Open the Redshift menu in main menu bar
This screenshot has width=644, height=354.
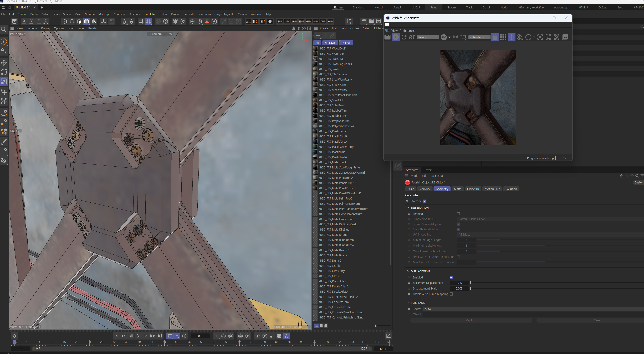coord(188,14)
